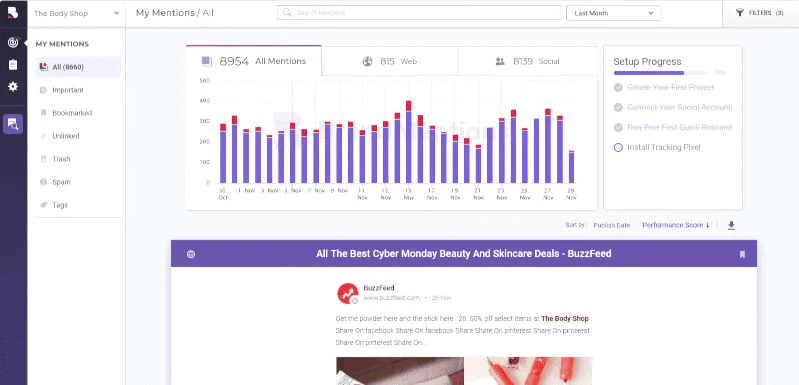Click the Install Tracking Pixel step
799x385 pixels.
point(663,147)
